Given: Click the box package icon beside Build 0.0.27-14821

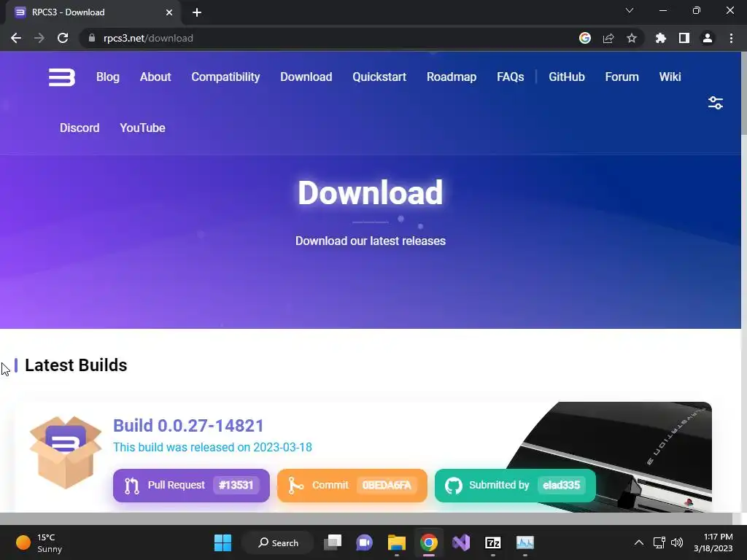Looking at the screenshot, I should (65, 452).
